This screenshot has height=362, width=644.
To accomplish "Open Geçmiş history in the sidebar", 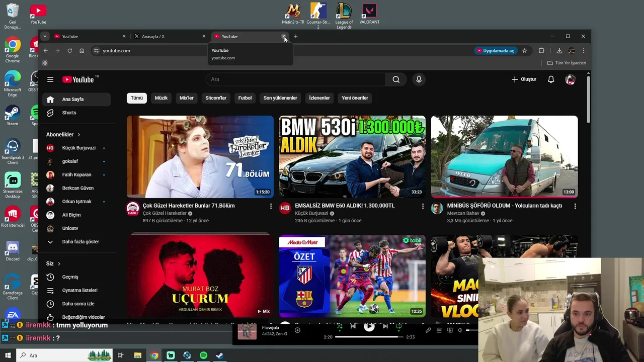I will click(76, 277).
